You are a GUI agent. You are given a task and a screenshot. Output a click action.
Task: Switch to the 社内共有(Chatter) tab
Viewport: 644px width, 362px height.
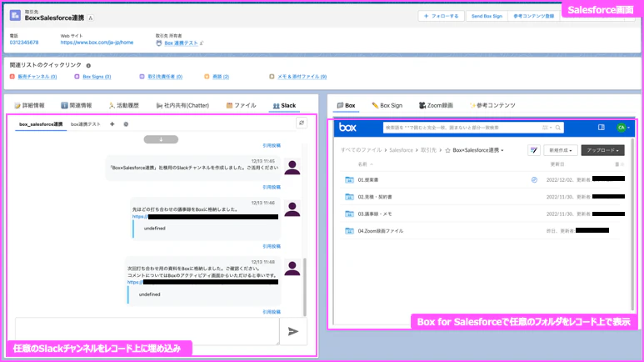182,106
